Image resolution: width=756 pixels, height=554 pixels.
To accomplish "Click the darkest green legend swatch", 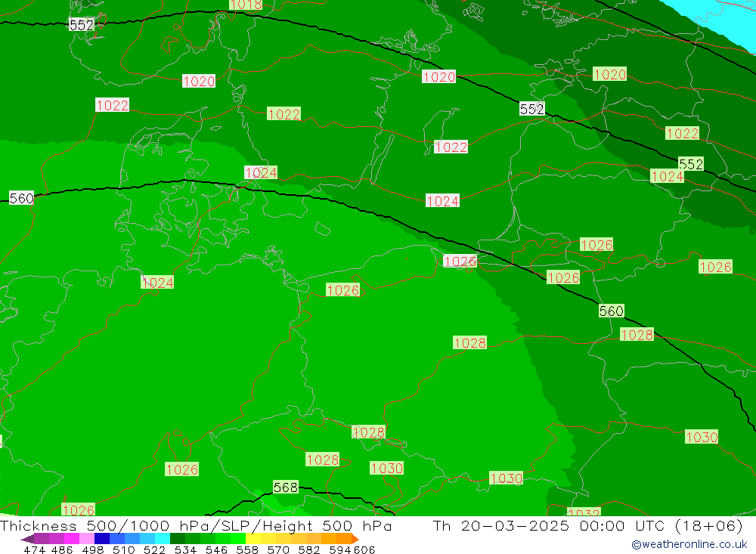I will coord(178,539).
